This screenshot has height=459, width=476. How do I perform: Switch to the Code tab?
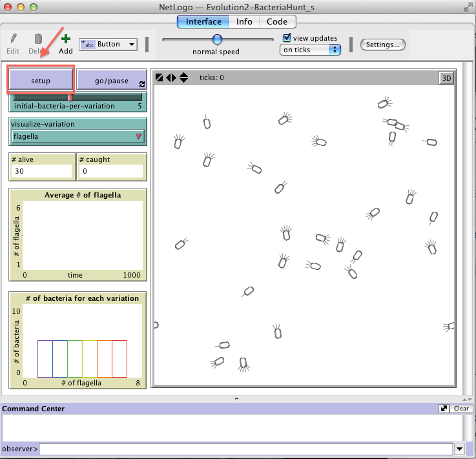click(x=277, y=21)
